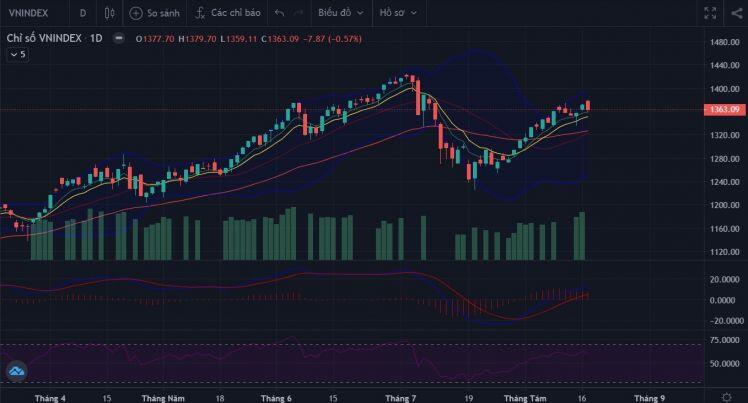The width and height of the screenshot is (748, 403).
Task: Click the 1240.00 price axis label
Action: pos(725,182)
